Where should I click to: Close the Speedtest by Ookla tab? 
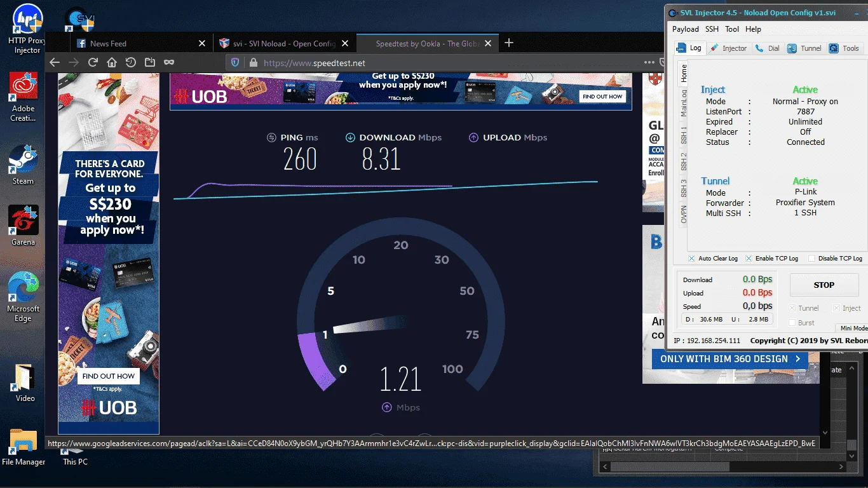(x=488, y=44)
